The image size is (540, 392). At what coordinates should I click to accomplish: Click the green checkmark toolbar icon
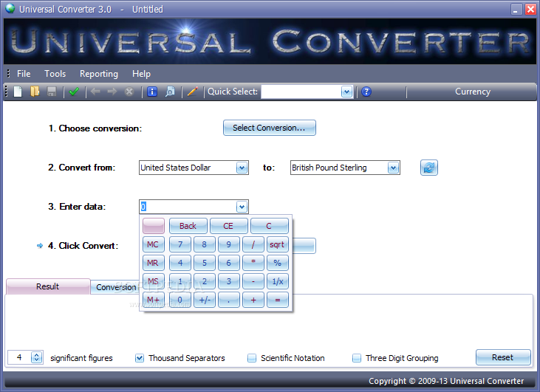pyautogui.click(x=74, y=92)
